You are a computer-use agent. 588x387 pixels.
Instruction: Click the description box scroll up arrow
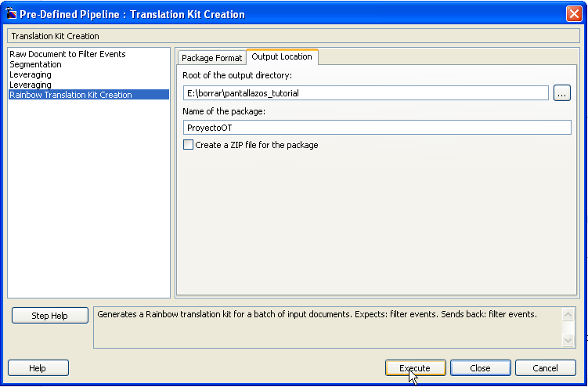pyautogui.click(x=568, y=313)
